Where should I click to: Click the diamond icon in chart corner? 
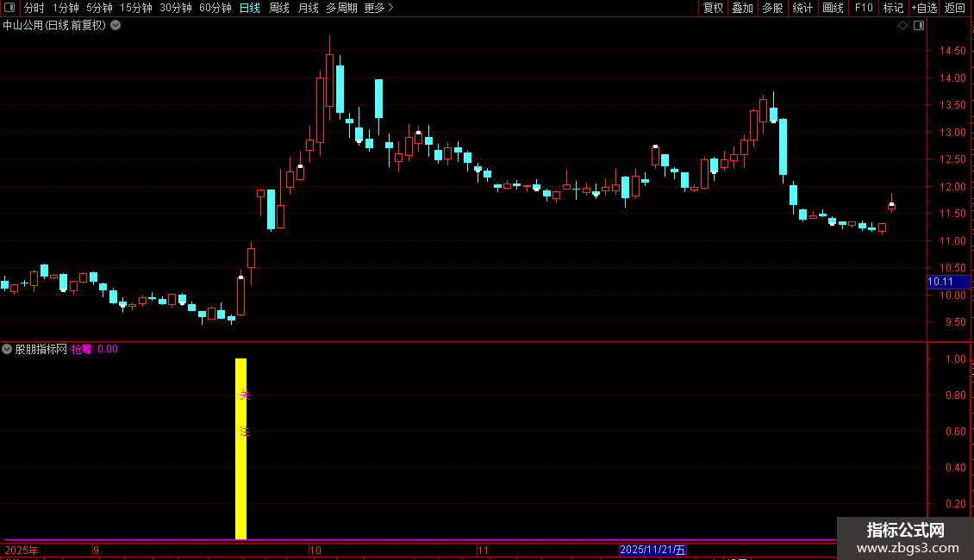click(903, 26)
